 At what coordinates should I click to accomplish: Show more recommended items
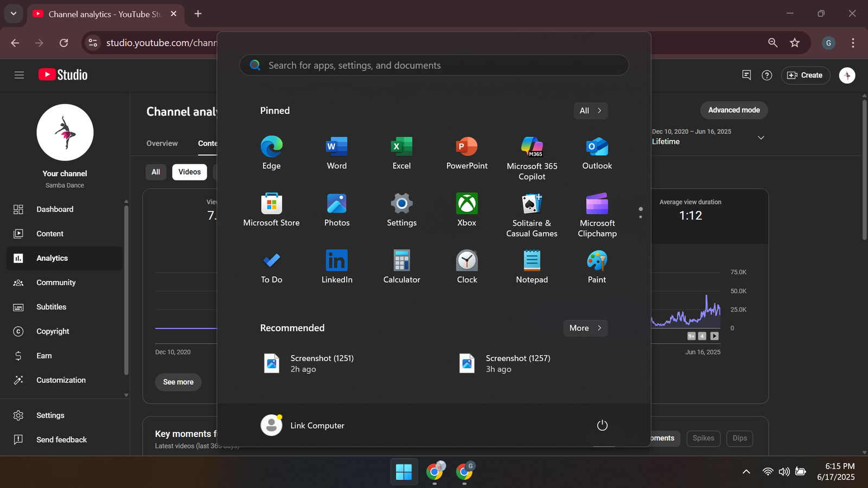[x=585, y=328]
